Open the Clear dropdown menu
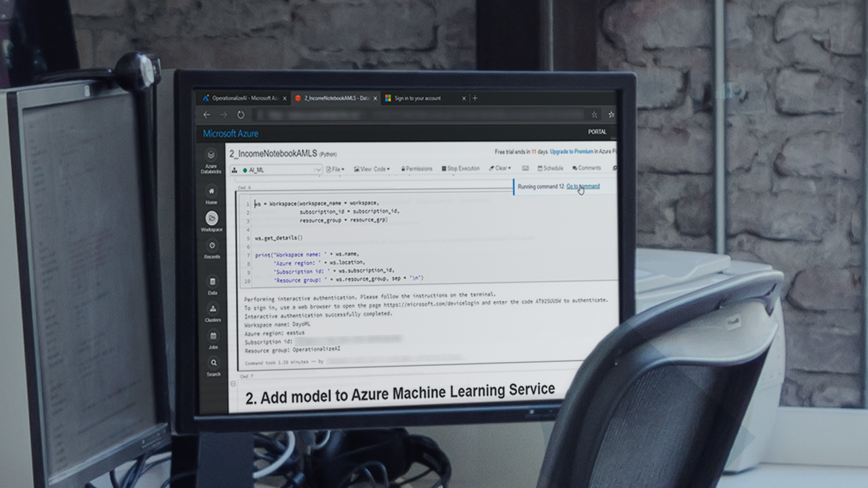868x488 pixels. 500,168
